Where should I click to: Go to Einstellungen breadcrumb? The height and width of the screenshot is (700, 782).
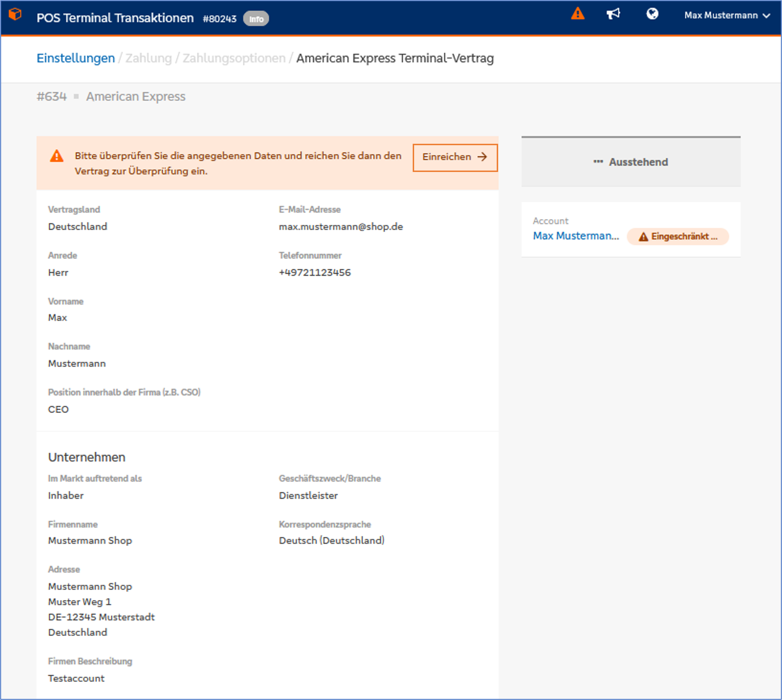tap(76, 58)
